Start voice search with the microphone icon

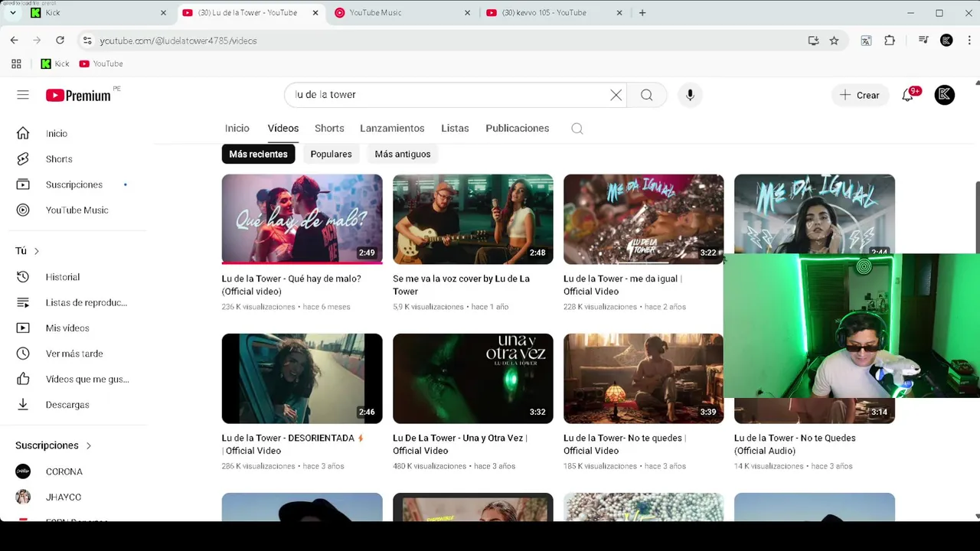[690, 95]
